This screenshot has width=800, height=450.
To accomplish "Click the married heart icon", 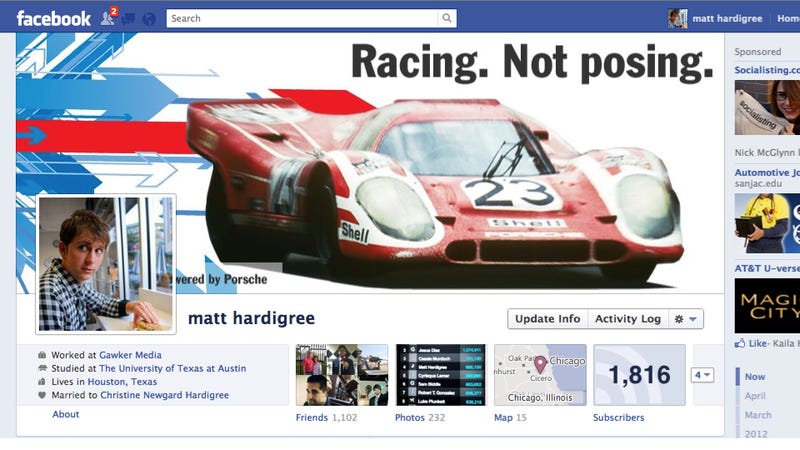I will (x=42, y=395).
